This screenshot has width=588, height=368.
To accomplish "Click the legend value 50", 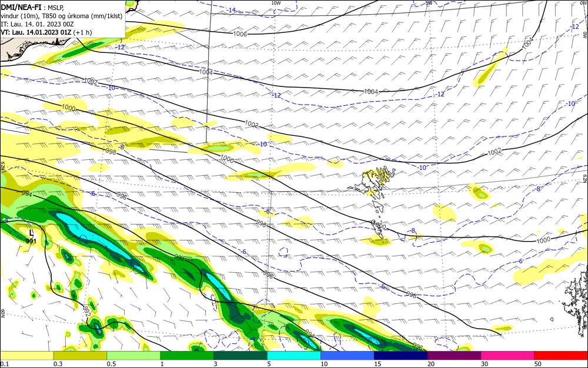I will (x=538, y=364).
